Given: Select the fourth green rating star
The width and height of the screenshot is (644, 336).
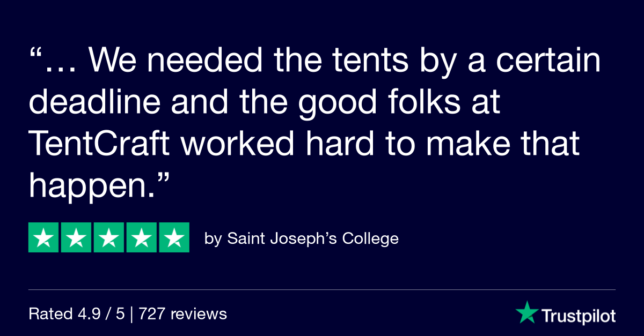Looking at the screenshot, I should click(142, 237).
